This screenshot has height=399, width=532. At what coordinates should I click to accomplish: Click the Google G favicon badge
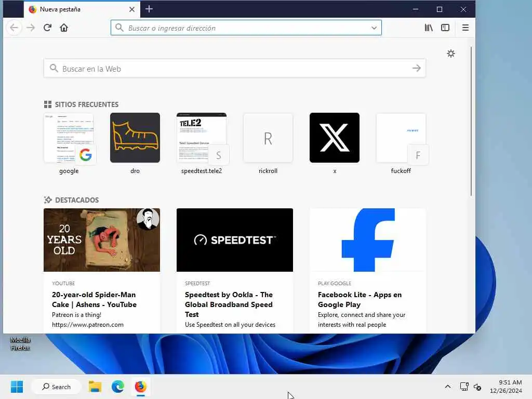(x=86, y=155)
